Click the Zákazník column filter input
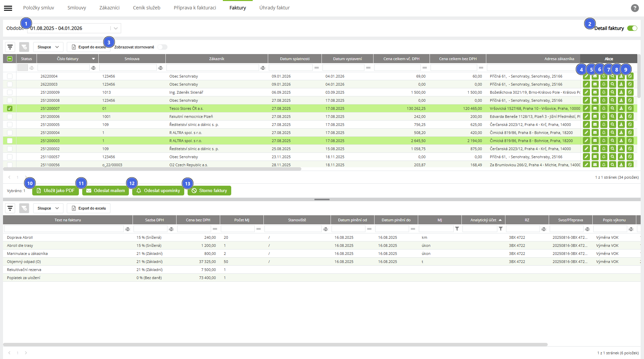Screen dimensions: 644x359 coord(212,68)
